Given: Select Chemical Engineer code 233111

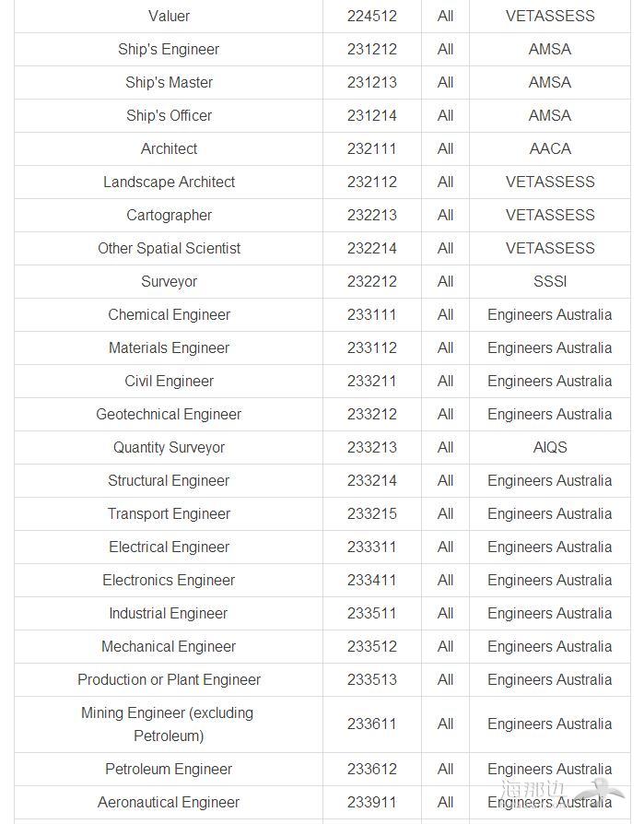Looking at the screenshot, I should [372, 314].
